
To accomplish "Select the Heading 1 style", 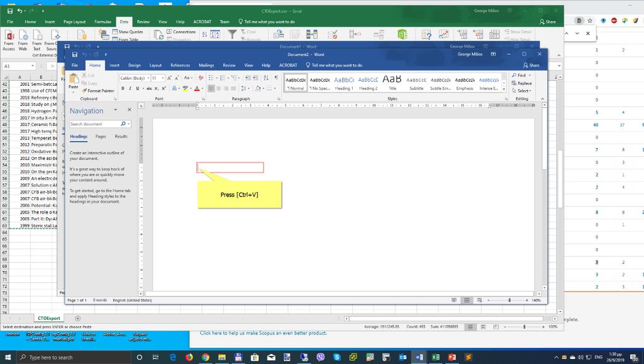I will point(344,82).
